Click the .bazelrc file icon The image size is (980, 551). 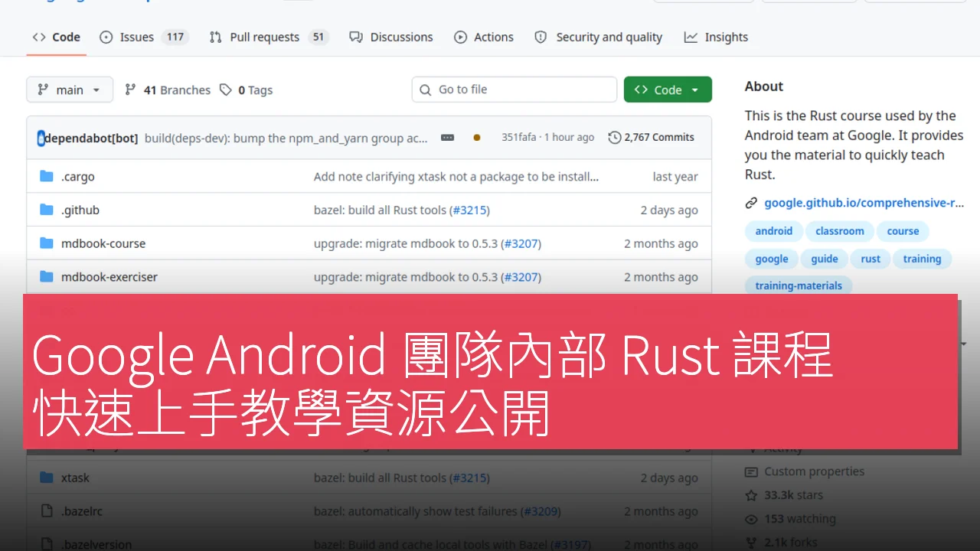click(x=46, y=511)
